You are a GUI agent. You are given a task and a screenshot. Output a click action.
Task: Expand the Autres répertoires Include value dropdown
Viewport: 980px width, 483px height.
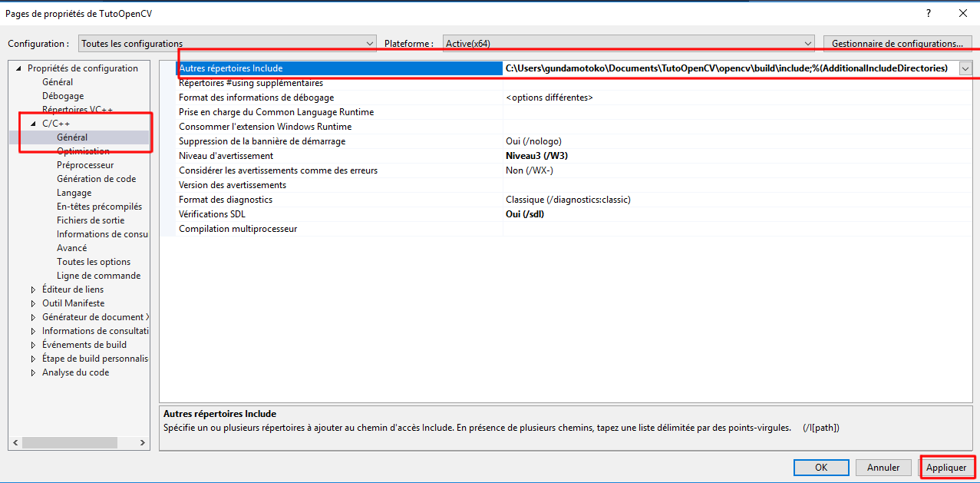(x=965, y=68)
